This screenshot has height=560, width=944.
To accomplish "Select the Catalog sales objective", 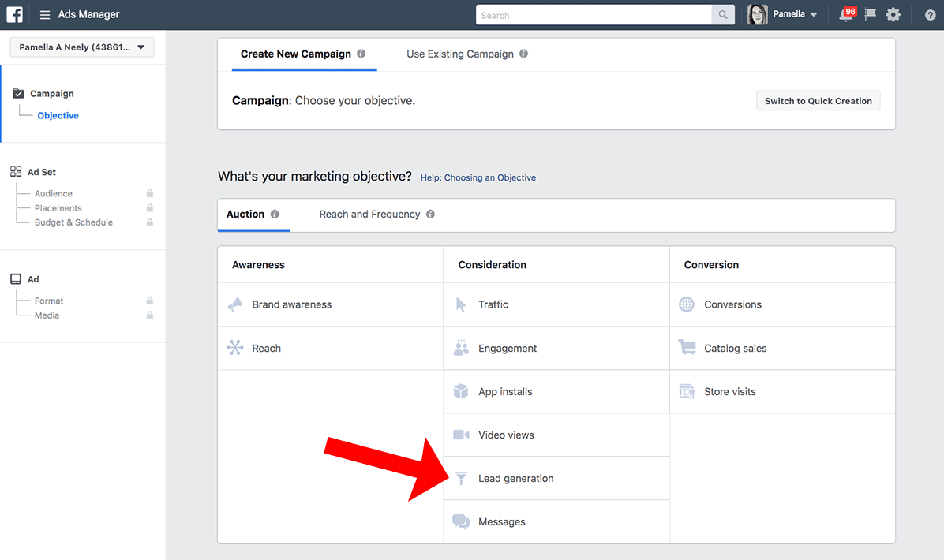I will [783, 349].
